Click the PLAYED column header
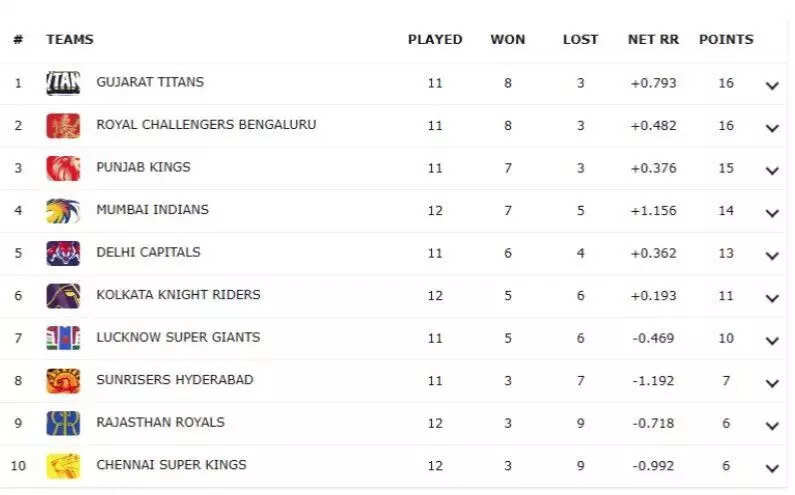795x495 pixels. point(435,40)
